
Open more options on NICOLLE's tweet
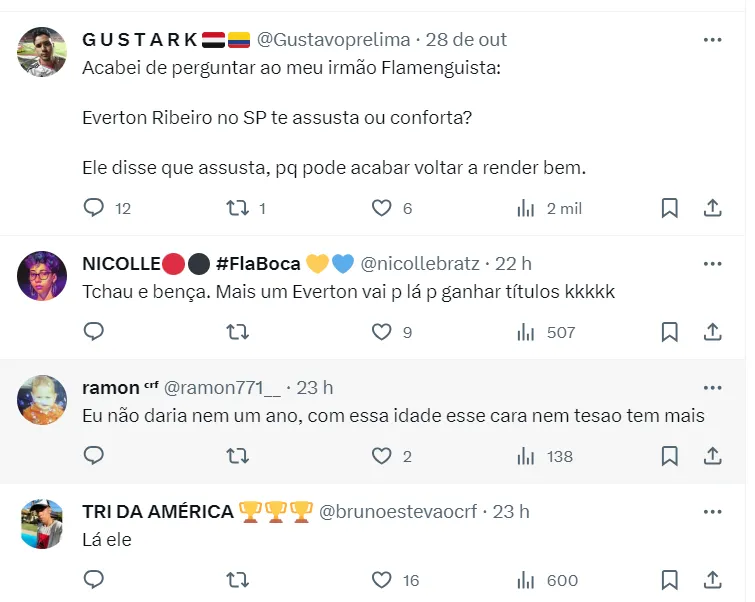(x=712, y=264)
